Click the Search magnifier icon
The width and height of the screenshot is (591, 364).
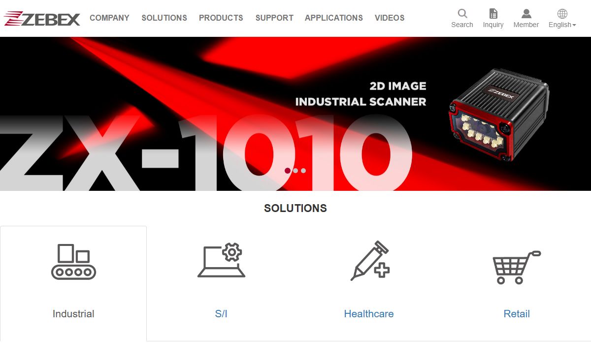(462, 13)
